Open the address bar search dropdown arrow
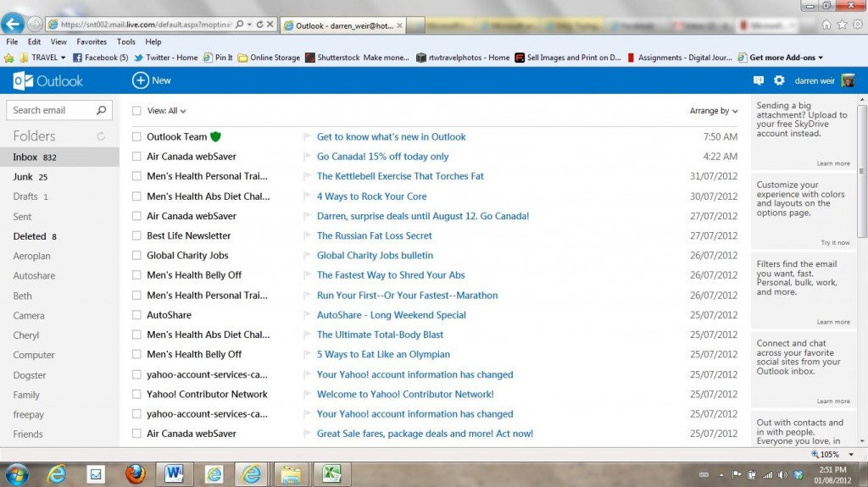The image size is (868, 487). pos(249,25)
